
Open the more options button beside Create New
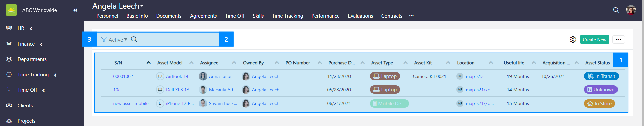pos(619,40)
